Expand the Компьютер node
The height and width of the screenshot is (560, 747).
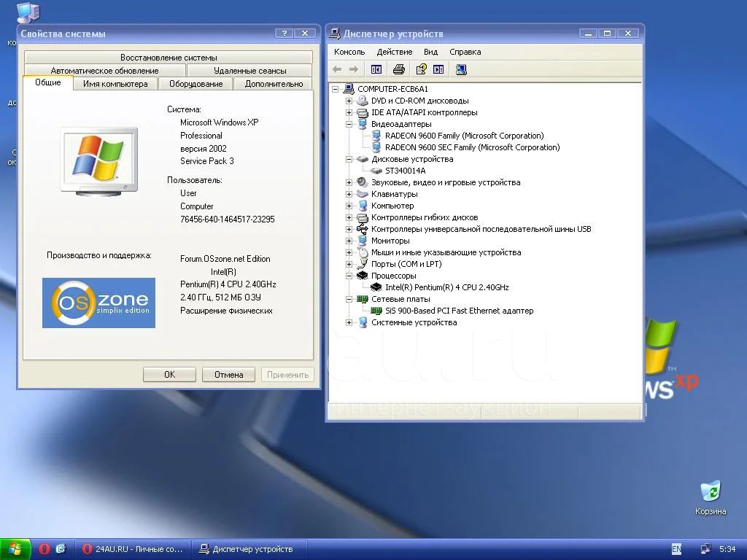(x=349, y=206)
